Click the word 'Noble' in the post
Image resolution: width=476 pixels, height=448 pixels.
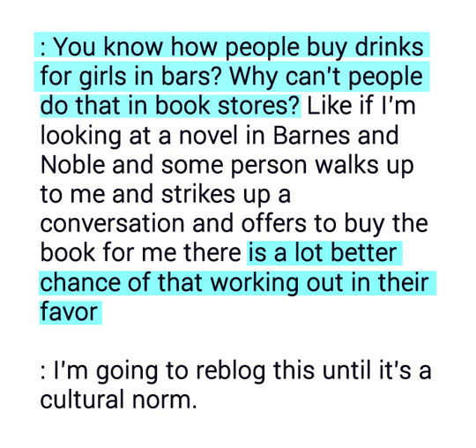click(x=72, y=165)
